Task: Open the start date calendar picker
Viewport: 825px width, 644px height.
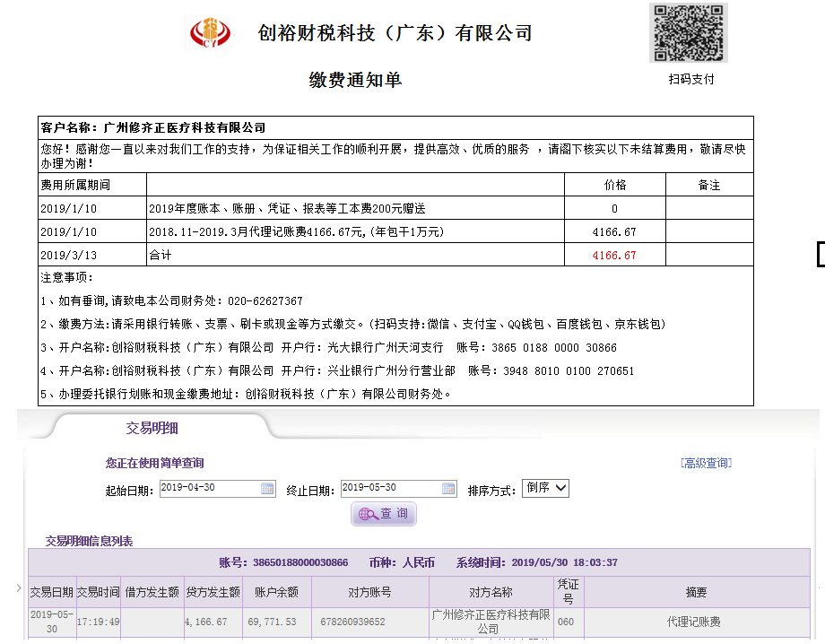Action: pyautogui.click(x=267, y=488)
